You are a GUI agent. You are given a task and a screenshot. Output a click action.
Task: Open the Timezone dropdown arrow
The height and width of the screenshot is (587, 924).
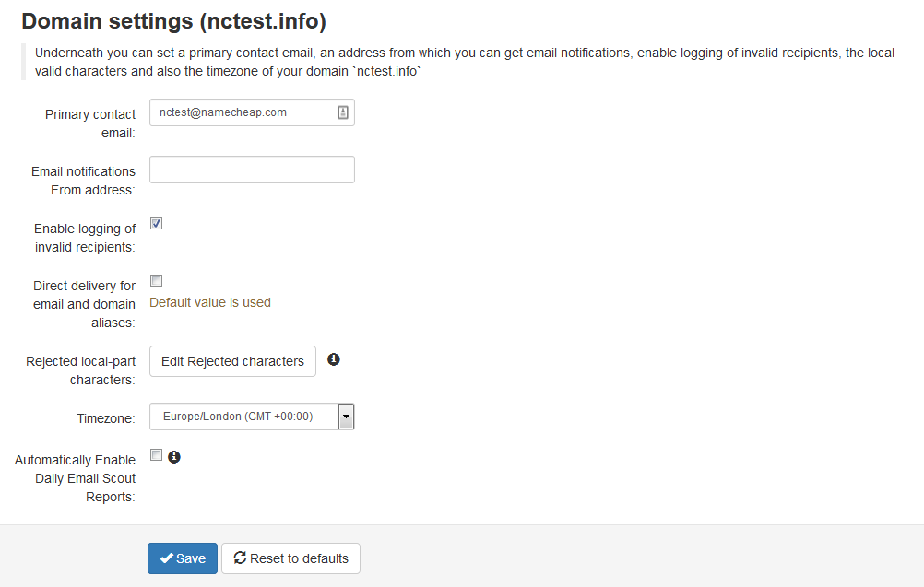point(346,417)
